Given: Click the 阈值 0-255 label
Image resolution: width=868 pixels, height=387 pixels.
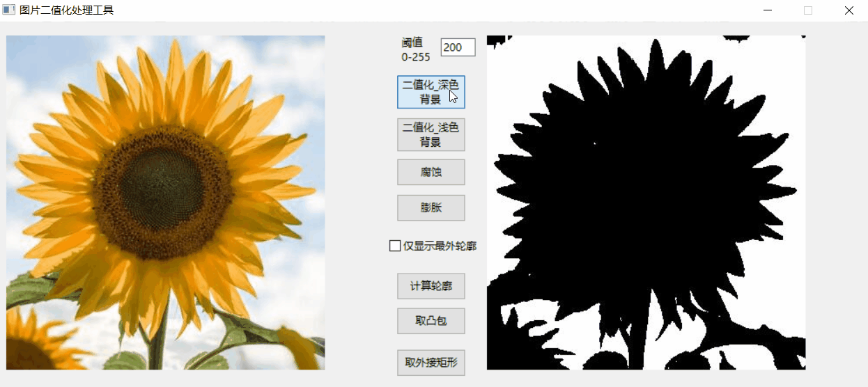Looking at the screenshot, I should click(416, 49).
